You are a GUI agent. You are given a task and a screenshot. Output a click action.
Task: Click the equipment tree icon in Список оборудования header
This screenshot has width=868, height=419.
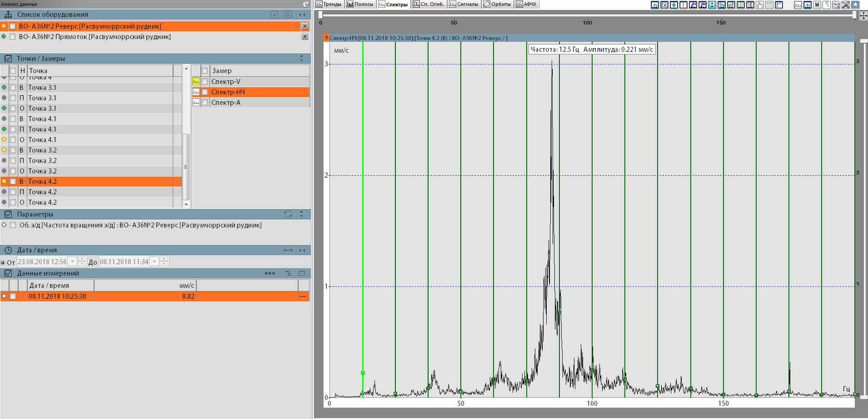(x=8, y=15)
